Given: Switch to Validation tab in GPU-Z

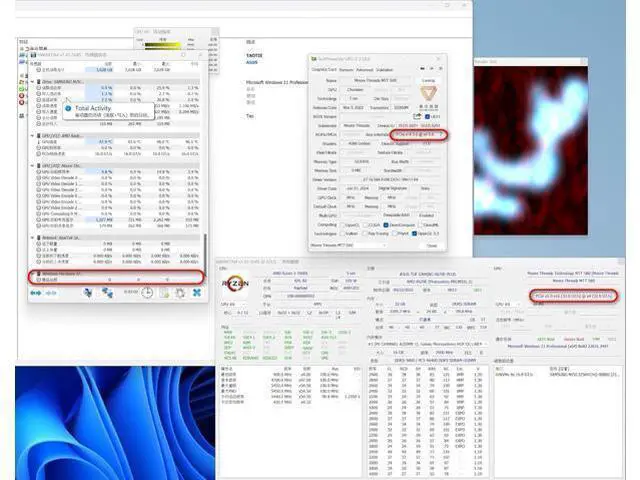Looking at the screenshot, I should pos(384,70).
